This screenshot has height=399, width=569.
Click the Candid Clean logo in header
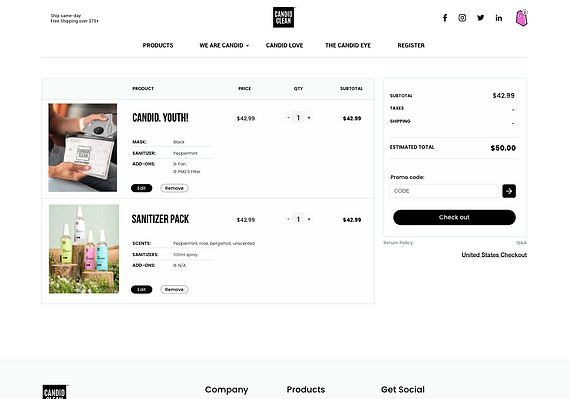pyautogui.click(x=284, y=17)
